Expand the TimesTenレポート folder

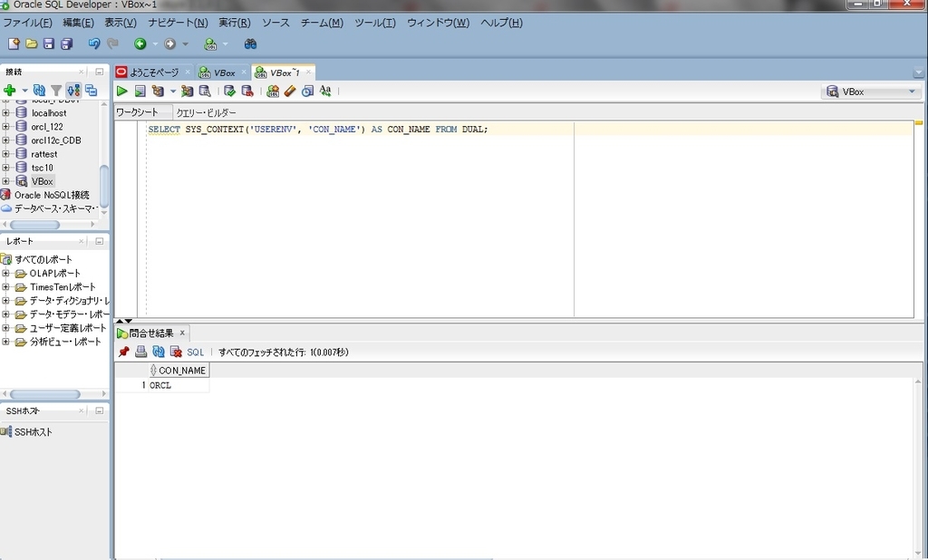5,286
